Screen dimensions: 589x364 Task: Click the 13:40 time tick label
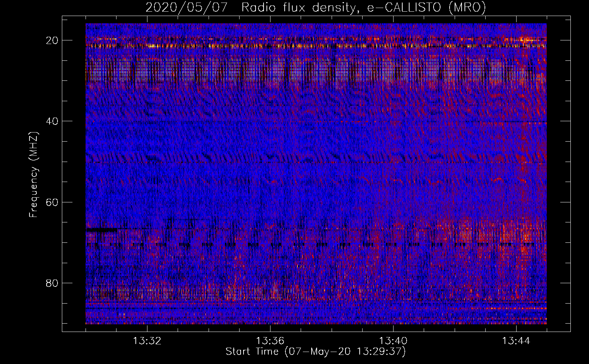point(393,341)
